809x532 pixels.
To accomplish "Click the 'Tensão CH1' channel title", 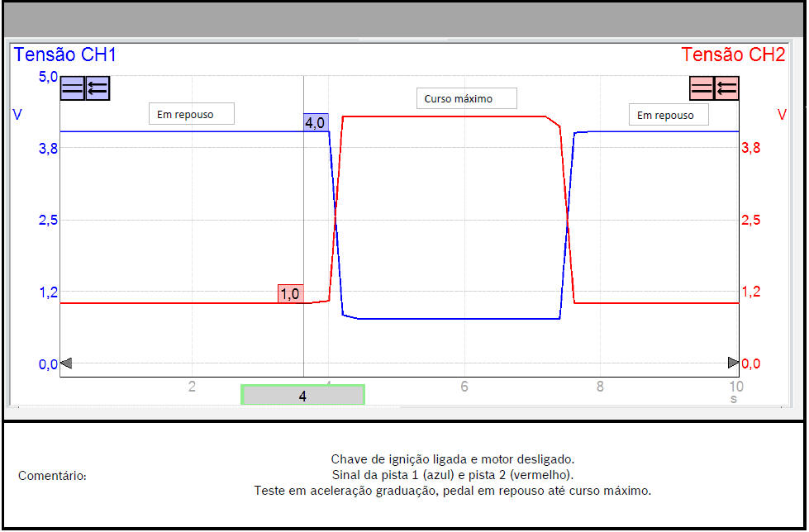I will tap(65, 56).
